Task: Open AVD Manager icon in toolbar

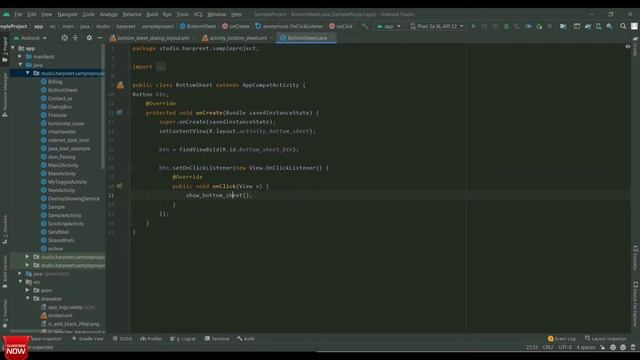Action: pos(598,26)
